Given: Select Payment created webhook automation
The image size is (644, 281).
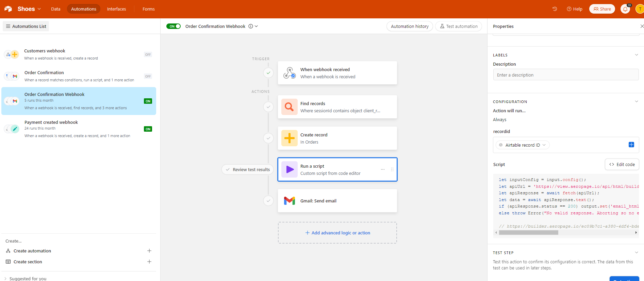Looking at the screenshot, I should pyautogui.click(x=79, y=129).
